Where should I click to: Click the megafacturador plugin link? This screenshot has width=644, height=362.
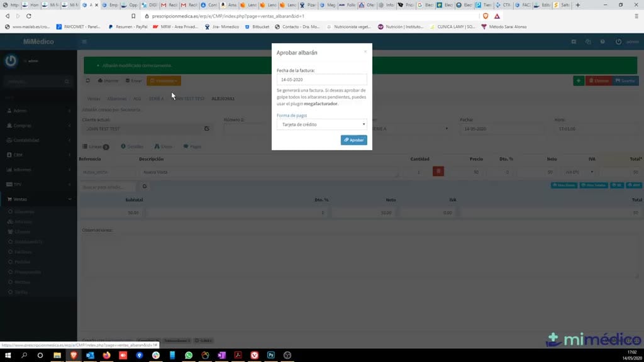coord(320,104)
